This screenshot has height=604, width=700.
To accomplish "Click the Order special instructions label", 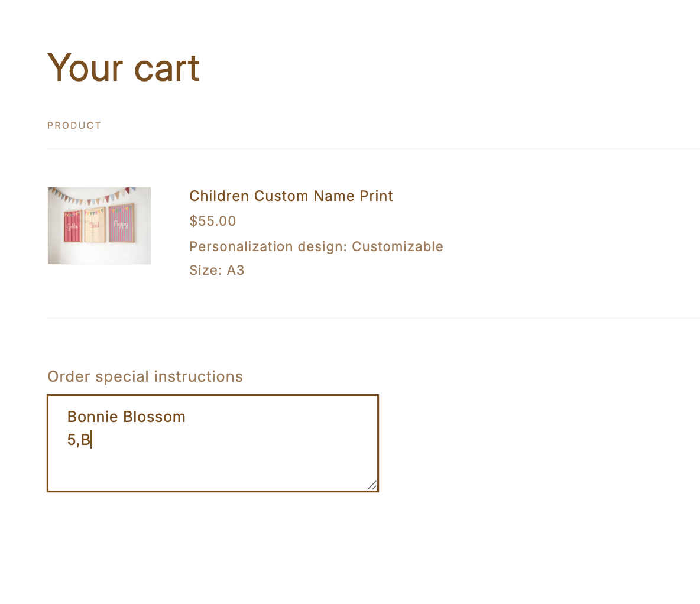I will 145,376.
